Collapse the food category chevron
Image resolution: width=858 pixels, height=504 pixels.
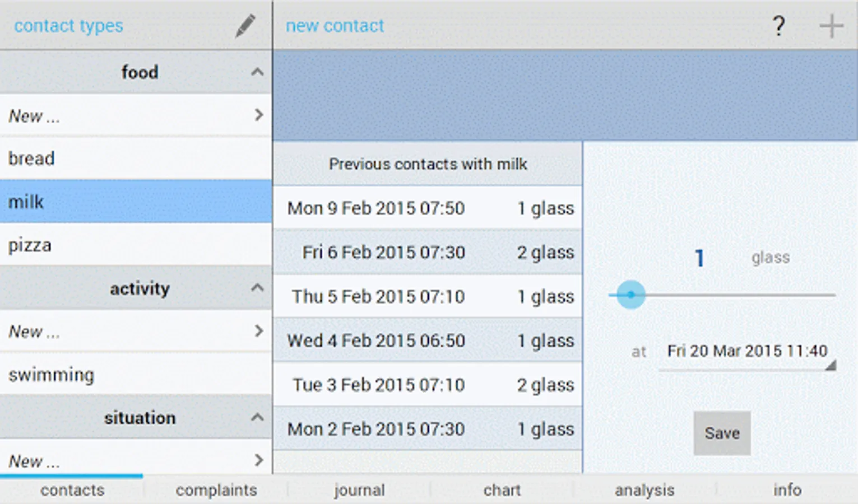[257, 72]
